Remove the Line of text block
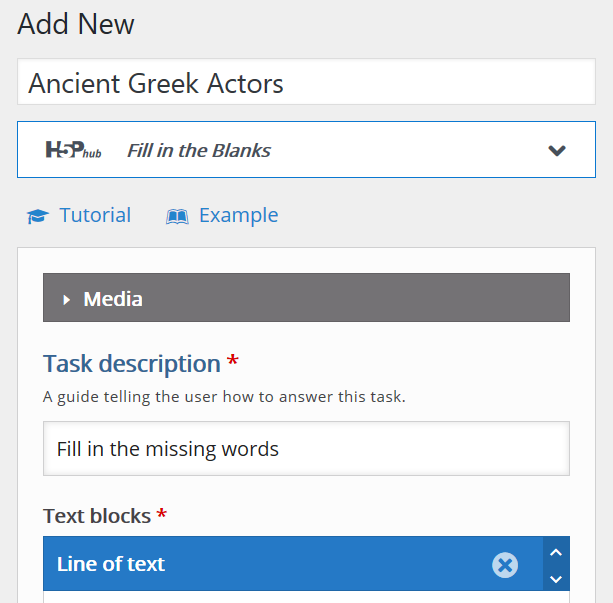The width and height of the screenshot is (613, 603). 505,565
